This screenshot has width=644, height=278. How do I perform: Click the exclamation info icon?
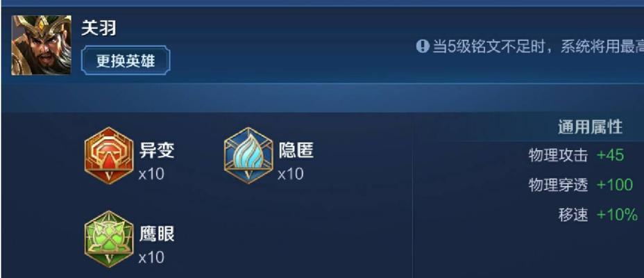click(x=422, y=46)
